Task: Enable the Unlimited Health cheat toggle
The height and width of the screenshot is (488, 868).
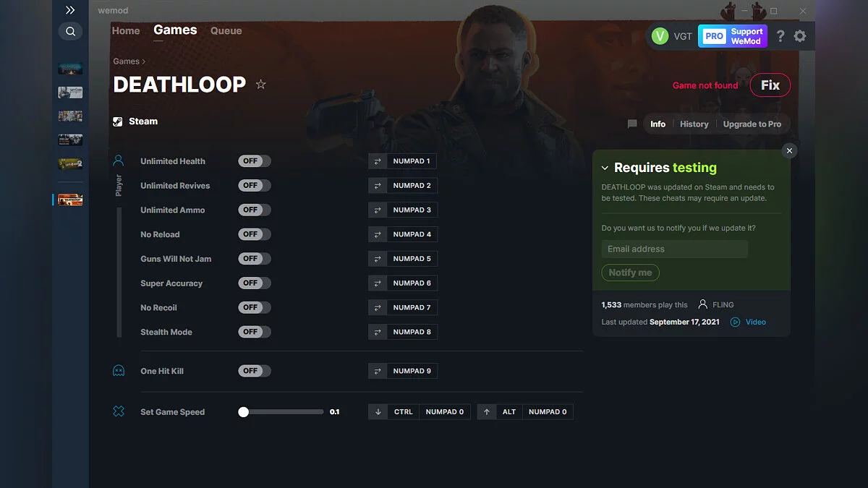Action: [x=254, y=160]
